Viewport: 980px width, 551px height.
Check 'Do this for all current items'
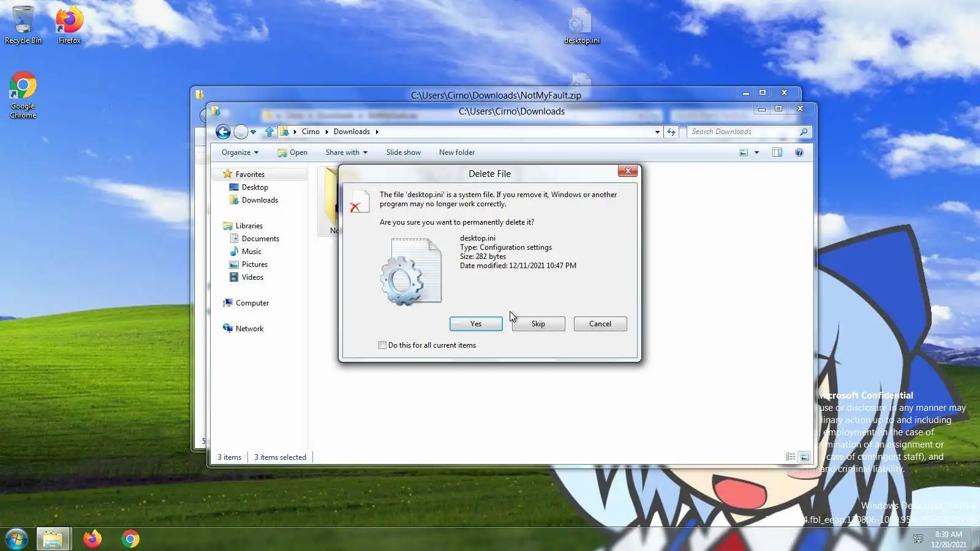tap(383, 345)
